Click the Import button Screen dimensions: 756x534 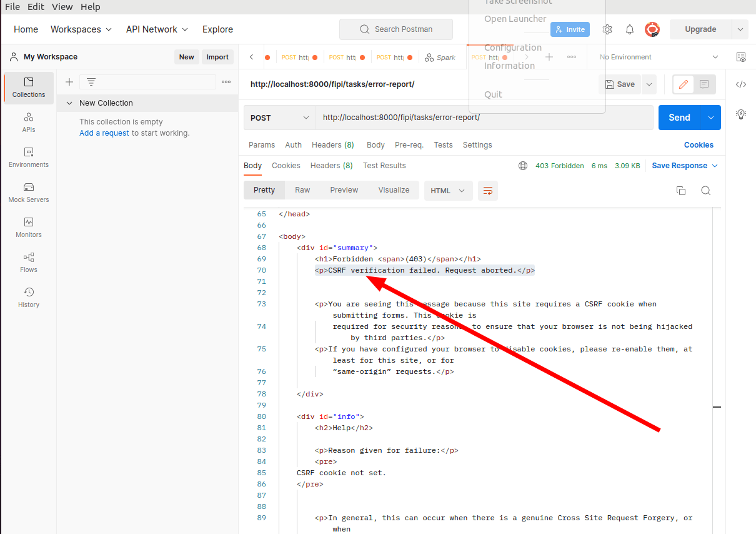217,57
